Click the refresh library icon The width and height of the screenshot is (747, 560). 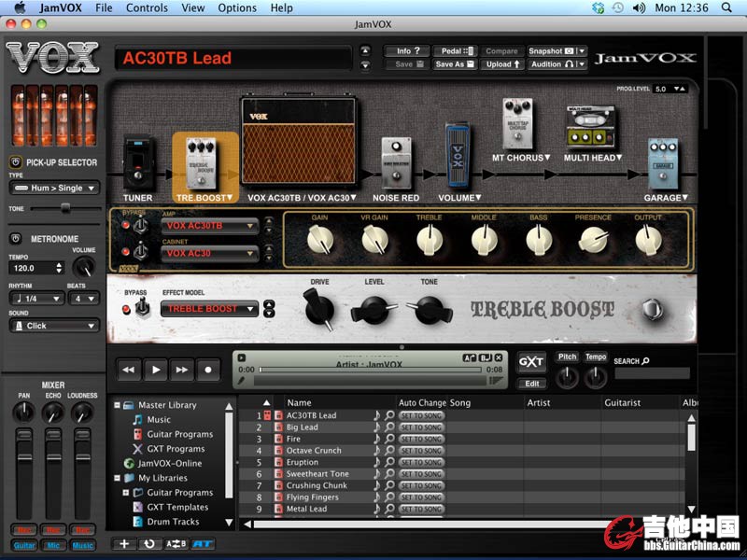point(149,544)
